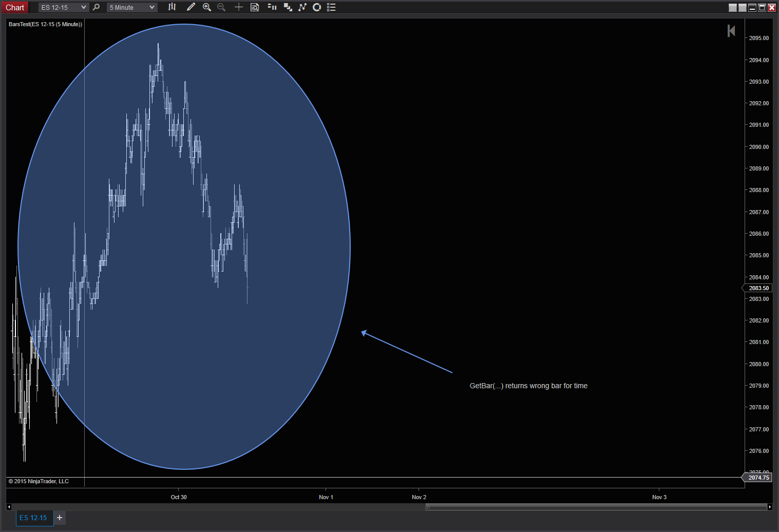Click the 2084.00 price axis label
779x532 pixels.
point(759,277)
